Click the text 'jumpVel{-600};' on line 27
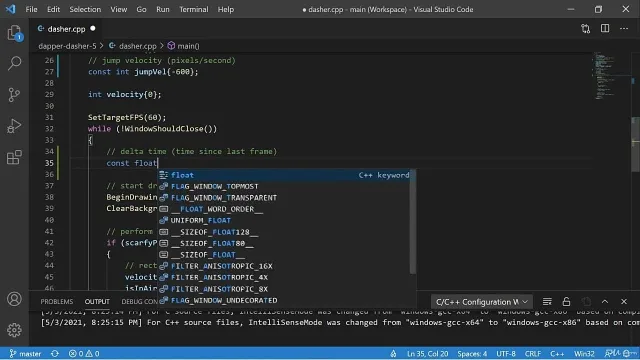640x360 pixels. pos(166,72)
